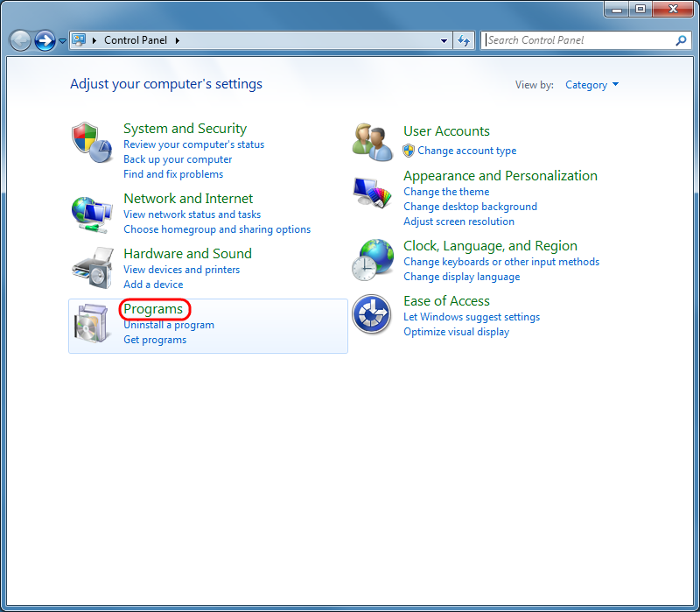This screenshot has width=700, height=612.
Task: Click the Appearance and Personalization monitor icon
Action: click(x=372, y=193)
